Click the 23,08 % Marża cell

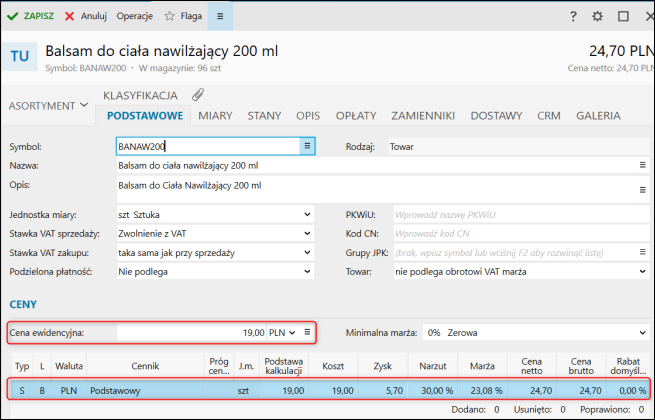(482, 391)
